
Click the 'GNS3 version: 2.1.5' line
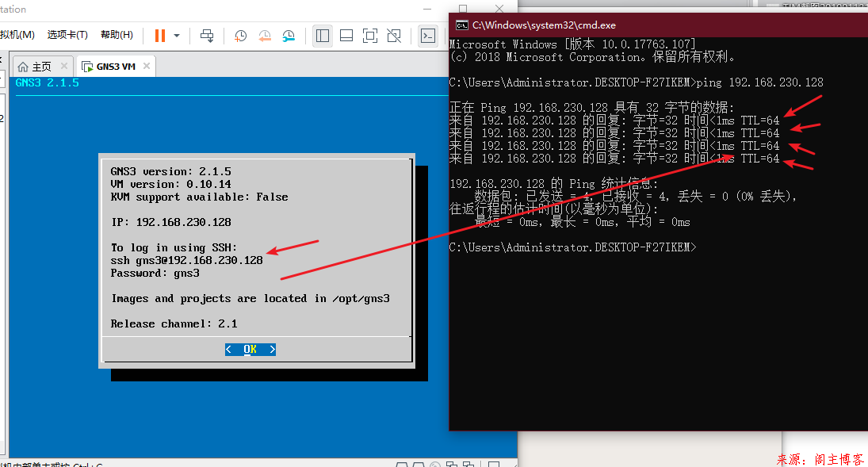[170, 172]
